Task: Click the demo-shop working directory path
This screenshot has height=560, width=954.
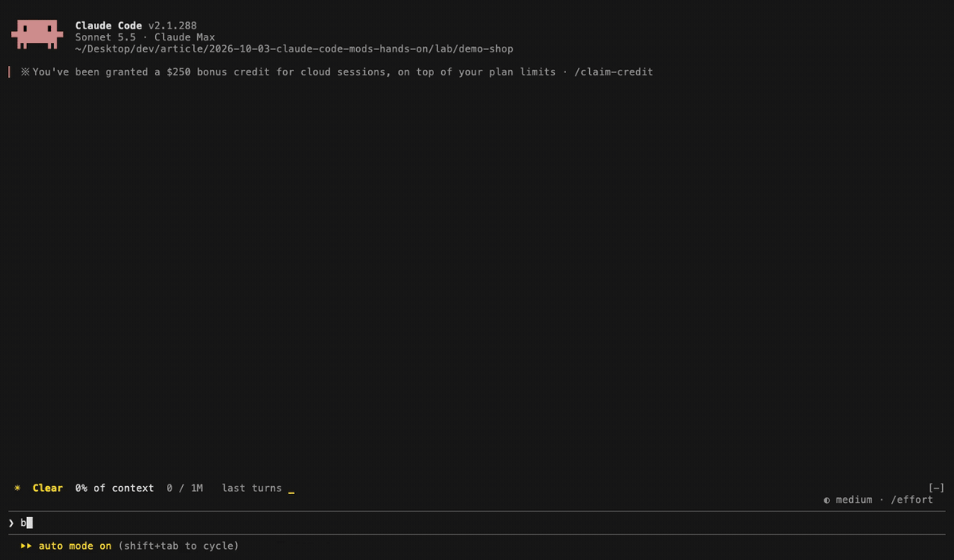Action: (x=294, y=49)
